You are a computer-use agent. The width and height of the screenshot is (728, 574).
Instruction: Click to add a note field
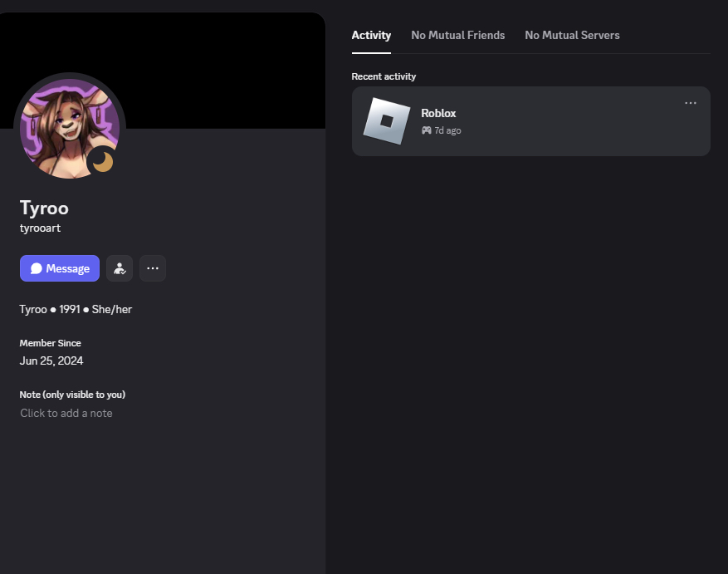tap(66, 413)
